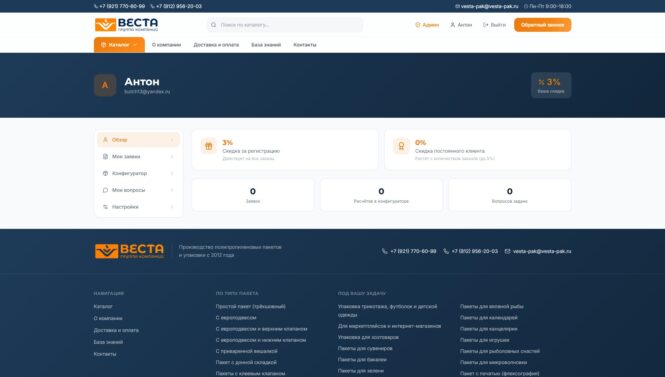The height and width of the screenshot is (377, 665).
Task: Click the chevron on the Конфигуратор row
Action: (x=172, y=173)
